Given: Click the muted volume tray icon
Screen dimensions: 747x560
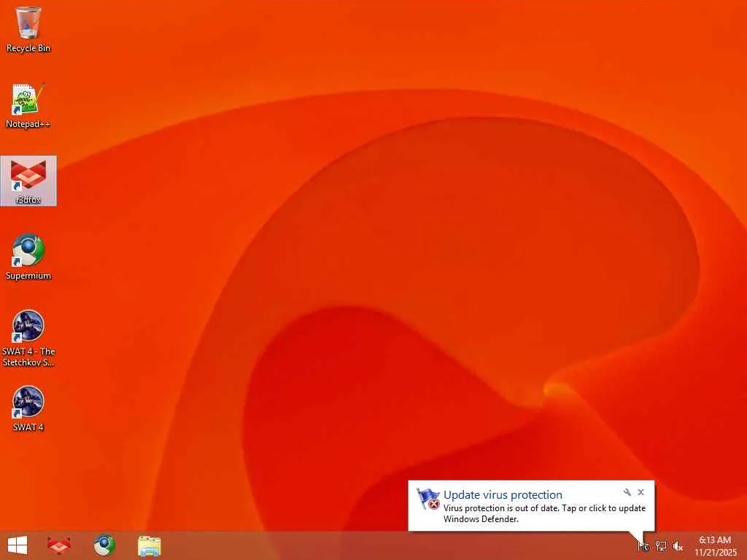Looking at the screenshot, I should 678,545.
